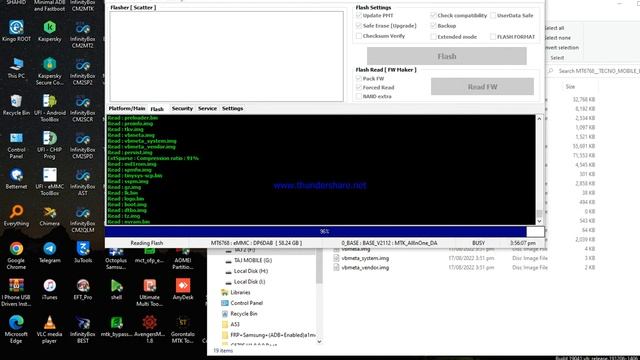Viewport: 640px width, 360px height.
Task: Click the 96% progress bar
Action: pos(324,231)
